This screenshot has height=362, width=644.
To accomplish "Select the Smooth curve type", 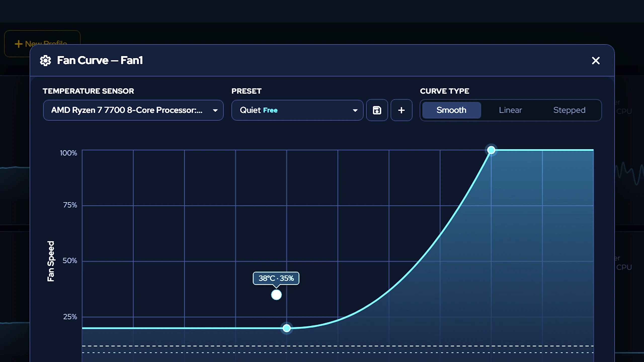I will tap(452, 110).
